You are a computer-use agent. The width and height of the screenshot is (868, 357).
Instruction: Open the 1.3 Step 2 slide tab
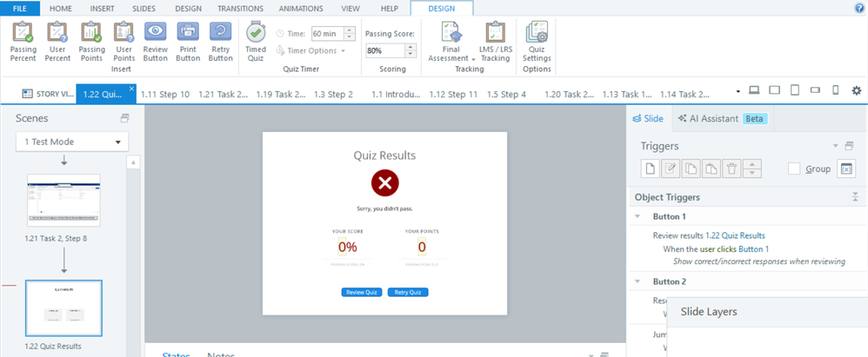point(333,94)
